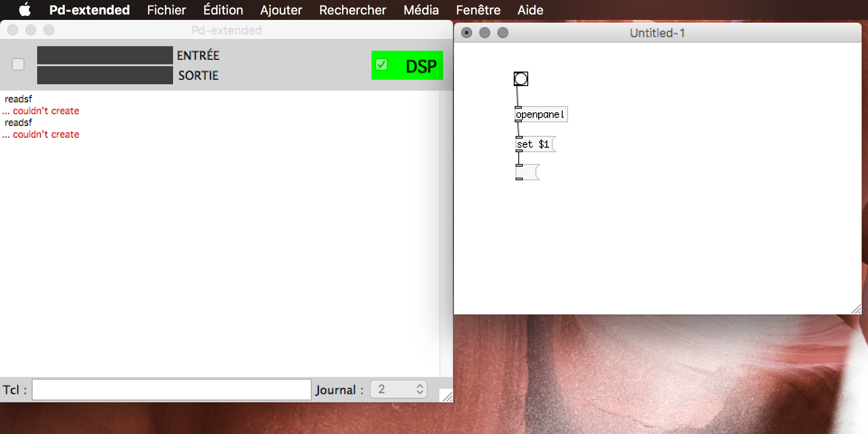Open the Rechercher menu

pyautogui.click(x=352, y=10)
